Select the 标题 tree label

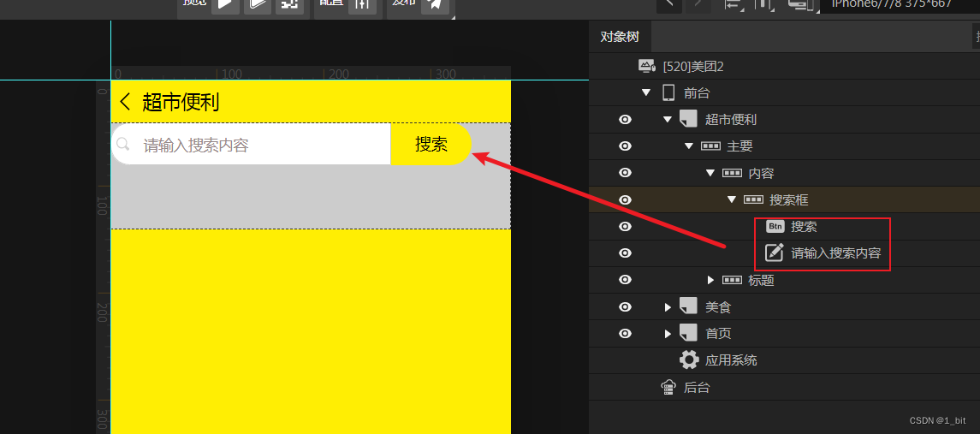(761, 280)
